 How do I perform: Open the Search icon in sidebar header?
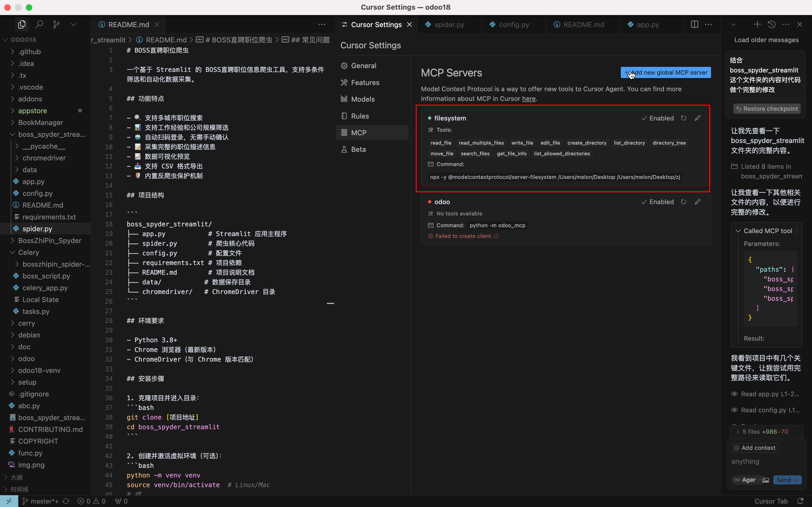point(39,24)
